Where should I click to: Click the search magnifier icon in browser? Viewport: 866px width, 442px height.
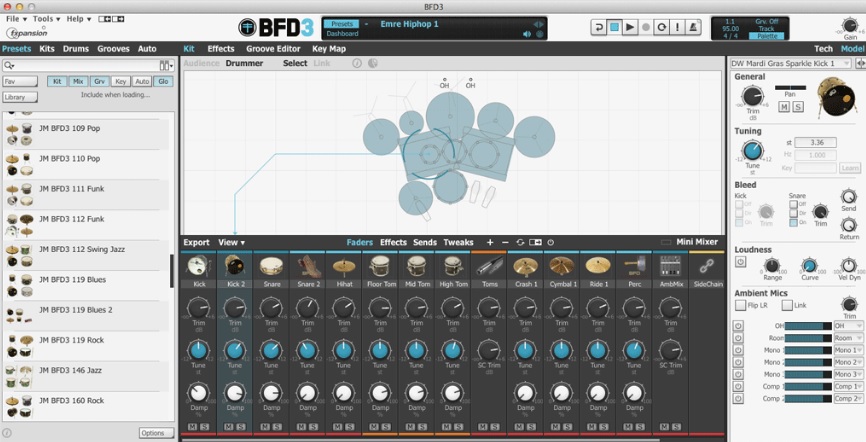pos(9,66)
